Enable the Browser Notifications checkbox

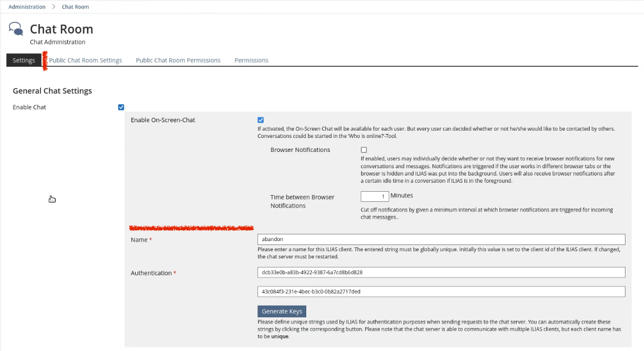[x=364, y=150]
